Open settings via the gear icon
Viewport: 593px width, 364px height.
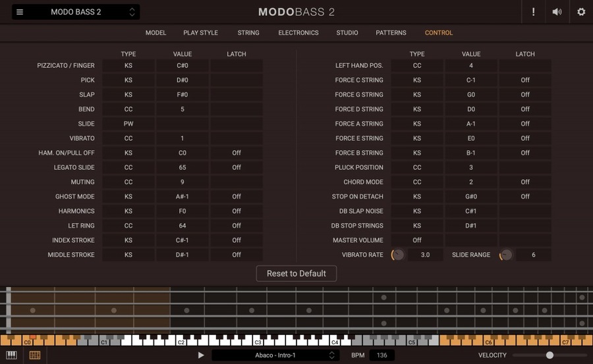point(581,12)
